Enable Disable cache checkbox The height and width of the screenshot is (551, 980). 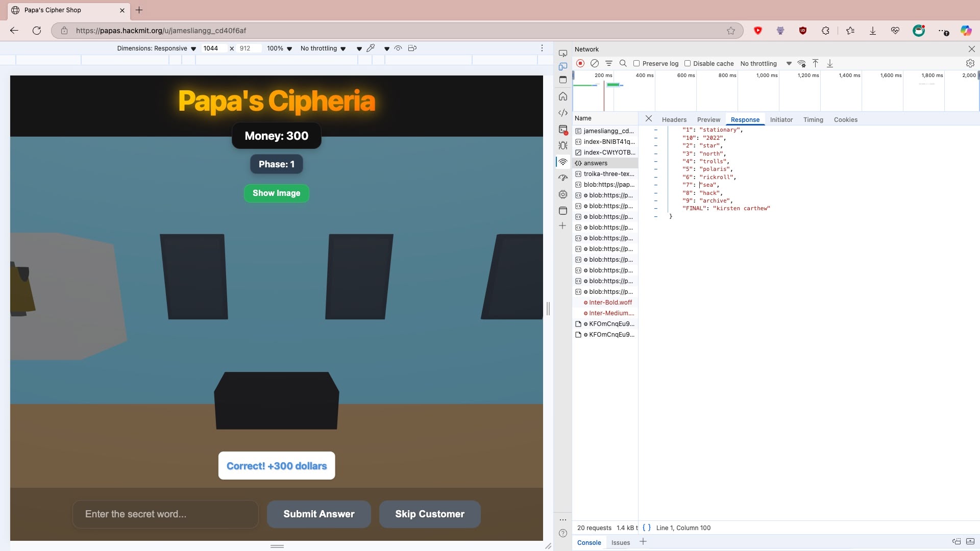click(688, 63)
